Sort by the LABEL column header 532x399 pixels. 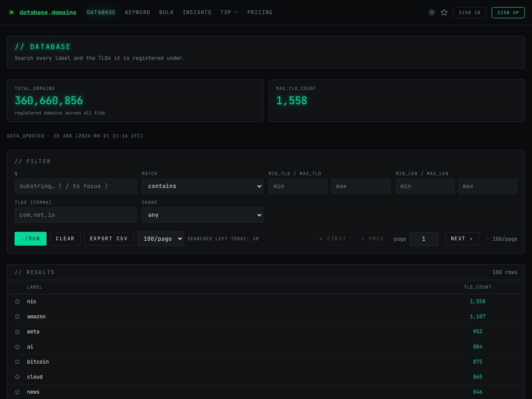tap(35, 287)
